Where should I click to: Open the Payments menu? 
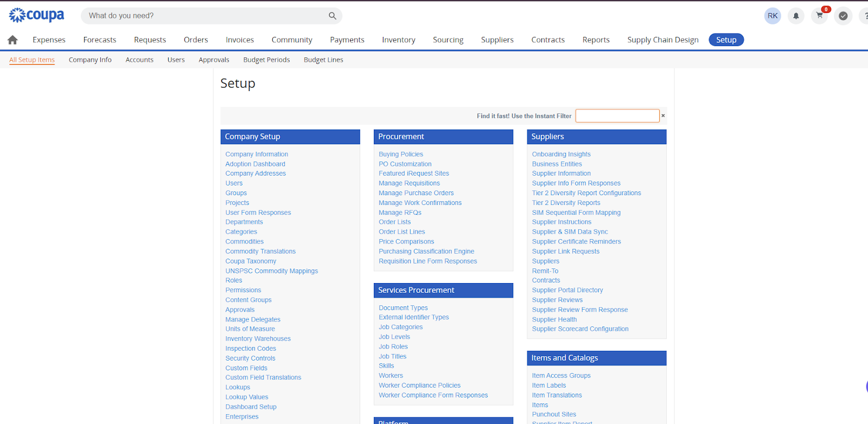[347, 40]
